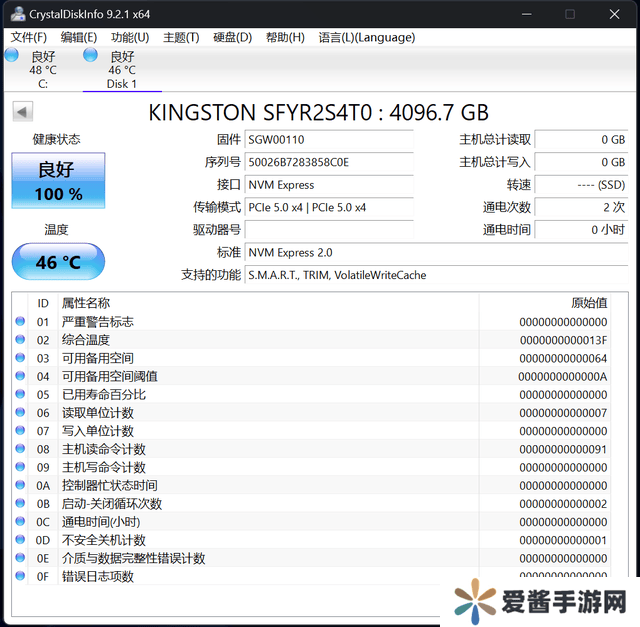
Task: Click status orb beside 不安全关机计数 row
Action: click(20, 540)
